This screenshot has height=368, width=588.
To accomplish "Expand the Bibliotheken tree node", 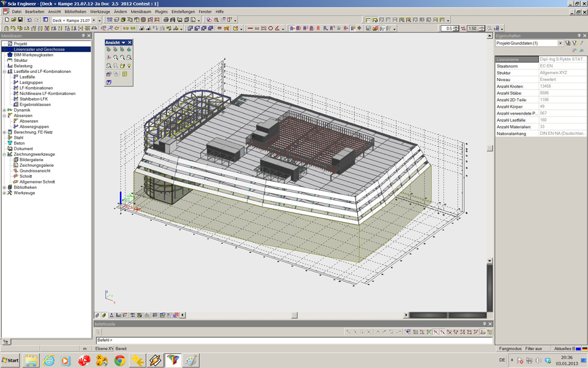I will (x=4, y=188).
